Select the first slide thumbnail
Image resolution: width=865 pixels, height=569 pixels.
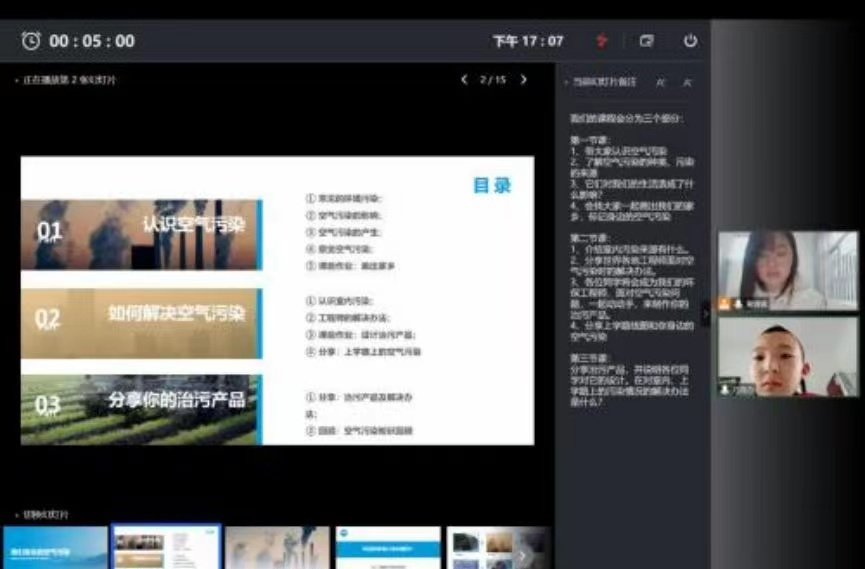[x=55, y=547]
